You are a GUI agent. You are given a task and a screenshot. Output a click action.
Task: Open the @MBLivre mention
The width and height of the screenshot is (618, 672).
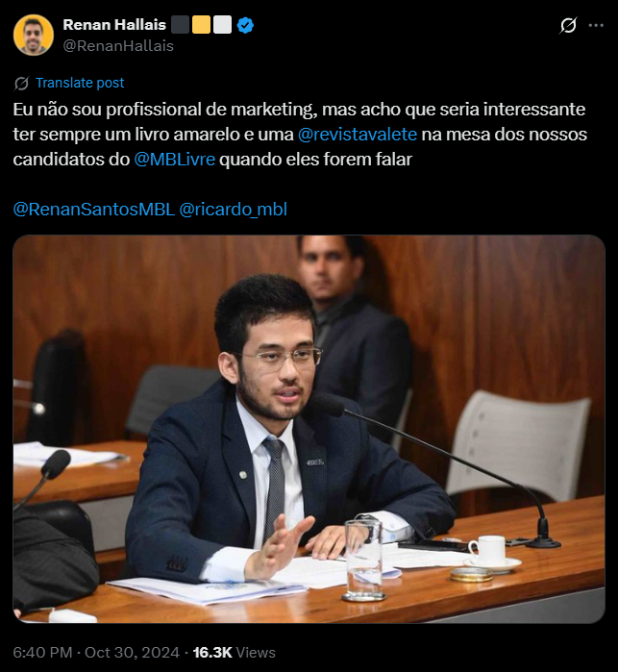(174, 160)
